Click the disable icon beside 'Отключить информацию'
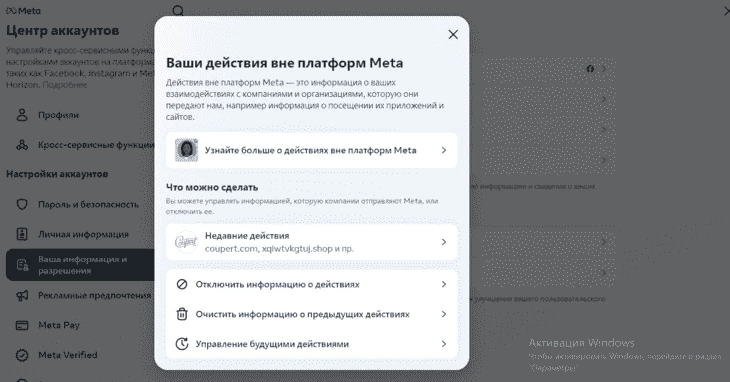This screenshot has height=382, width=730. pyautogui.click(x=182, y=284)
